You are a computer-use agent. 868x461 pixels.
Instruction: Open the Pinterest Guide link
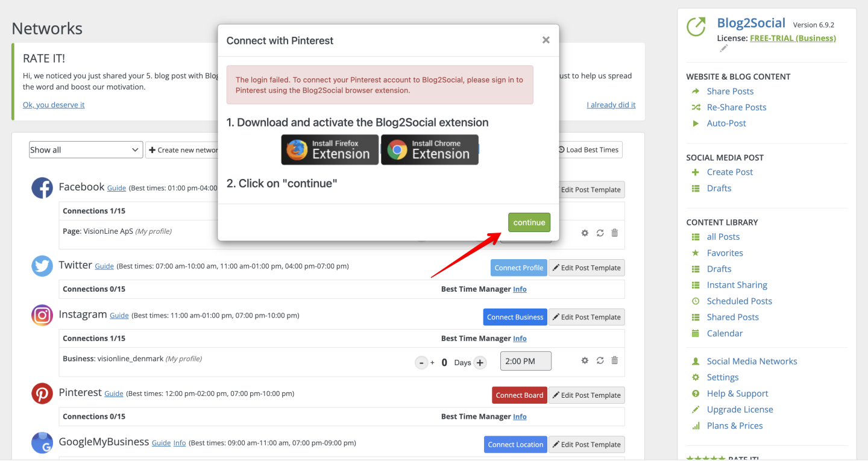coord(114,394)
